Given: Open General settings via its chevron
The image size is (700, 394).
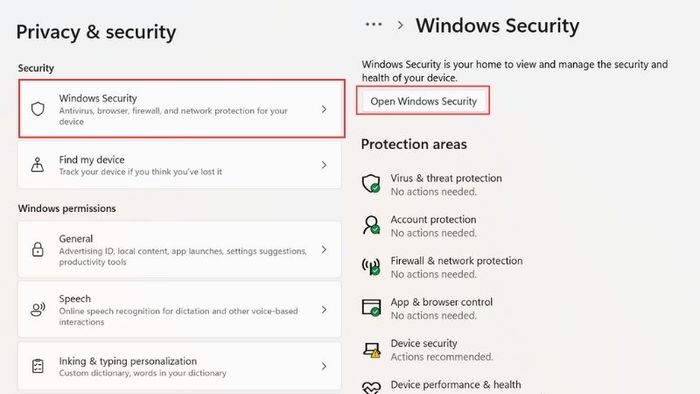Looking at the screenshot, I should 324,249.
